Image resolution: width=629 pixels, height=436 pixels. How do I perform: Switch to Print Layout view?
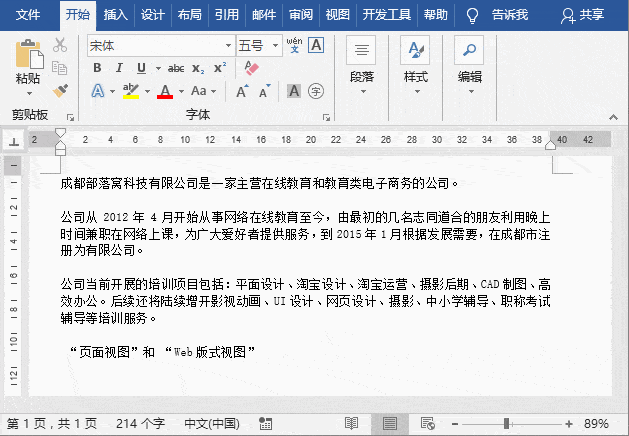click(x=390, y=424)
